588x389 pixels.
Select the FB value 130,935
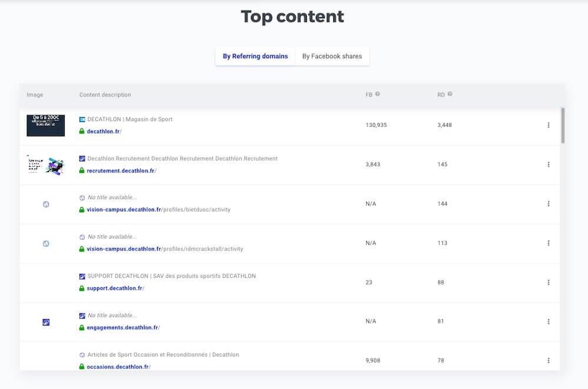click(376, 125)
